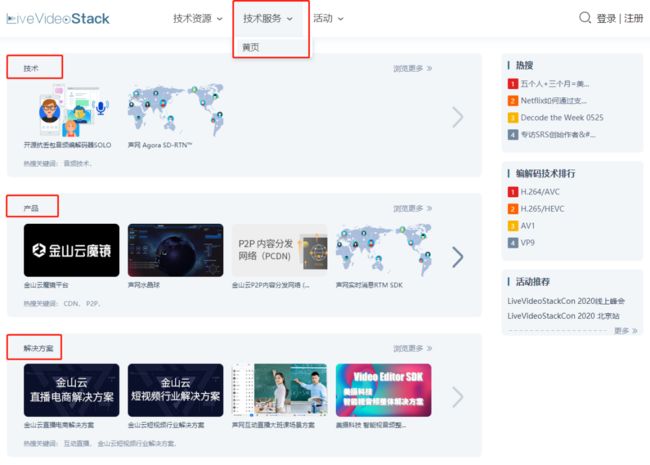Select H.264/AVC in codec ranking
This screenshot has width=650, height=465.
click(540, 192)
